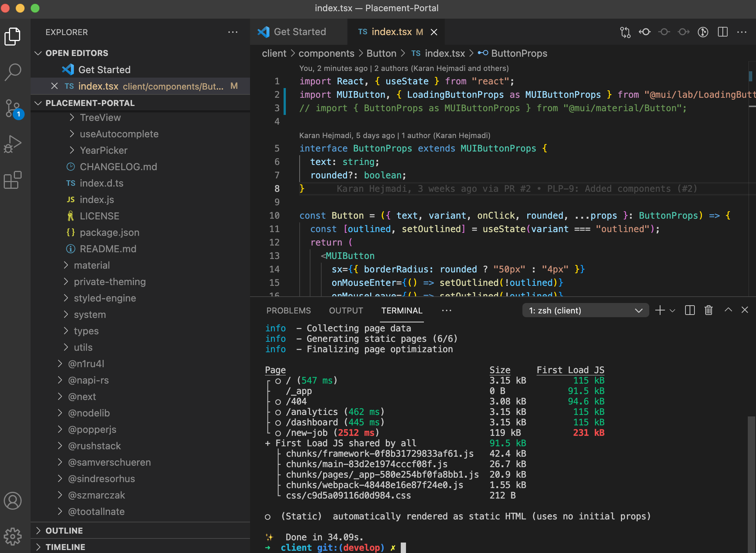Open package.json from the explorer
Viewport: 756px width, 553px height.
pyautogui.click(x=109, y=232)
